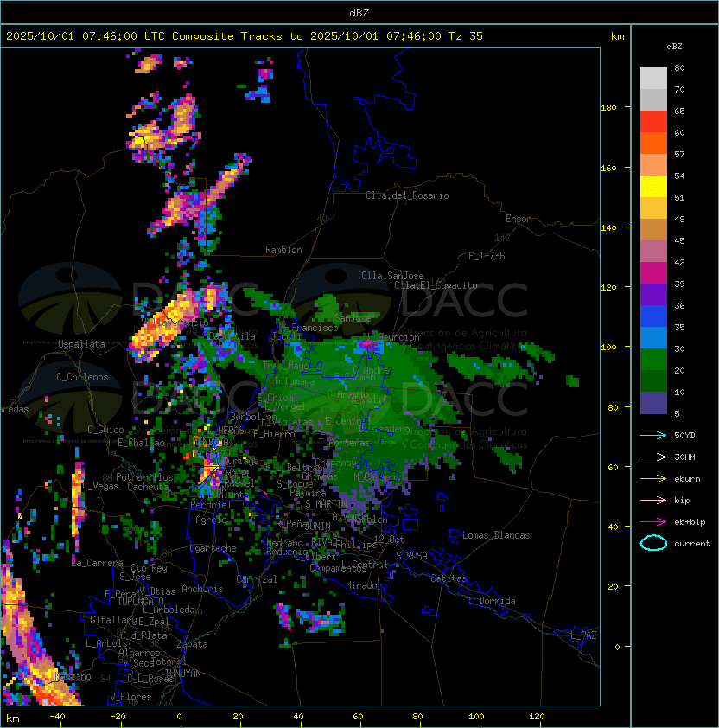Pick the dark orange 57–60 dBZ swatch
The width and height of the screenshot is (719, 728).
click(x=653, y=143)
